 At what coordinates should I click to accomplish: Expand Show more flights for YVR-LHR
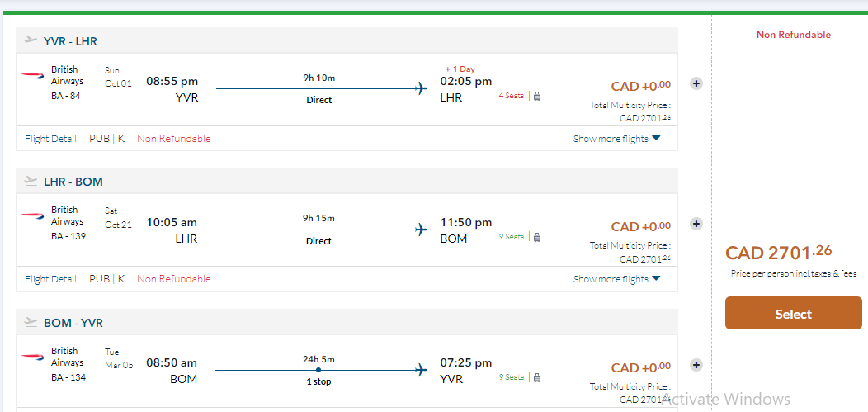(x=616, y=139)
